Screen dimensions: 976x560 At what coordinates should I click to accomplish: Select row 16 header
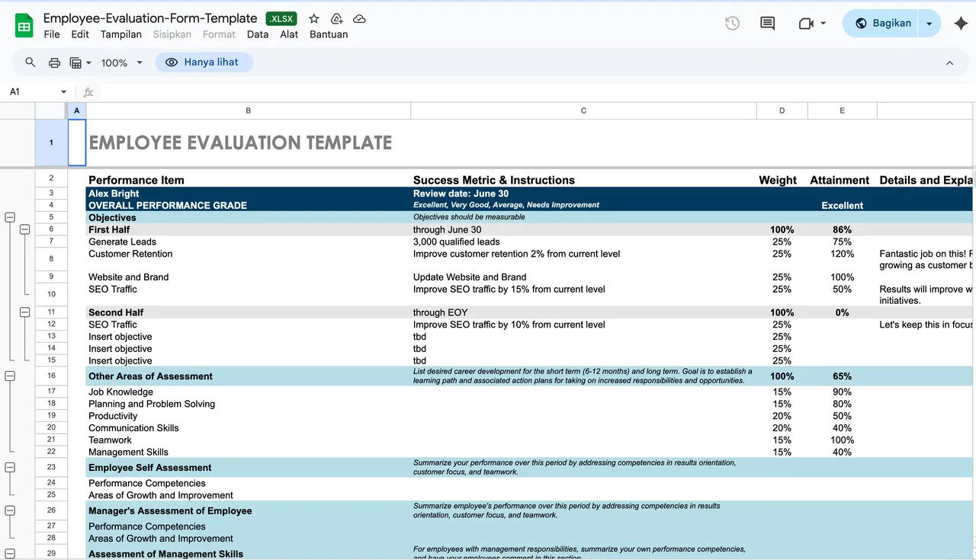[x=51, y=376]
